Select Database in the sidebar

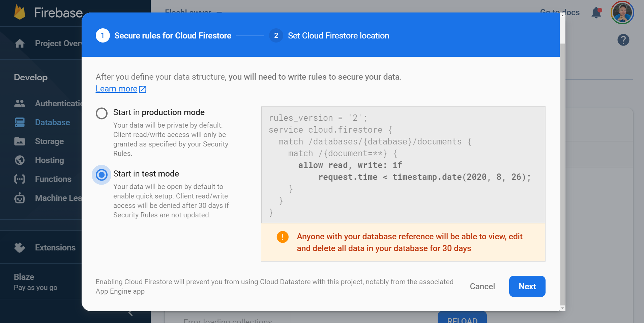(52, 122)
